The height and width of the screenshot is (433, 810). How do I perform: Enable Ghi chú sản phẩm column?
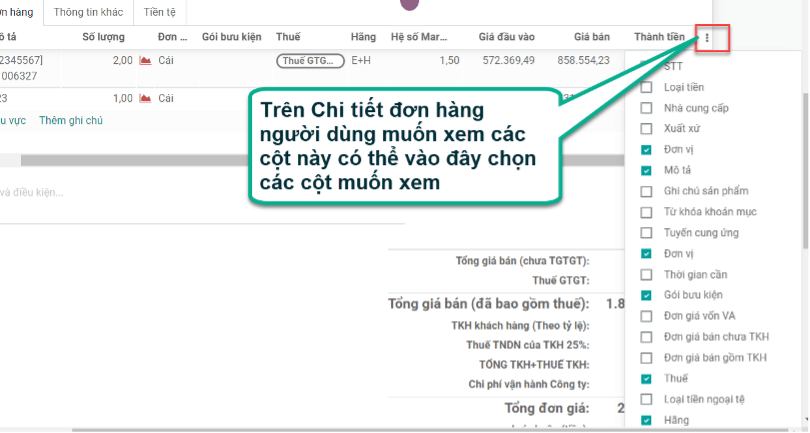click(646, 191)
